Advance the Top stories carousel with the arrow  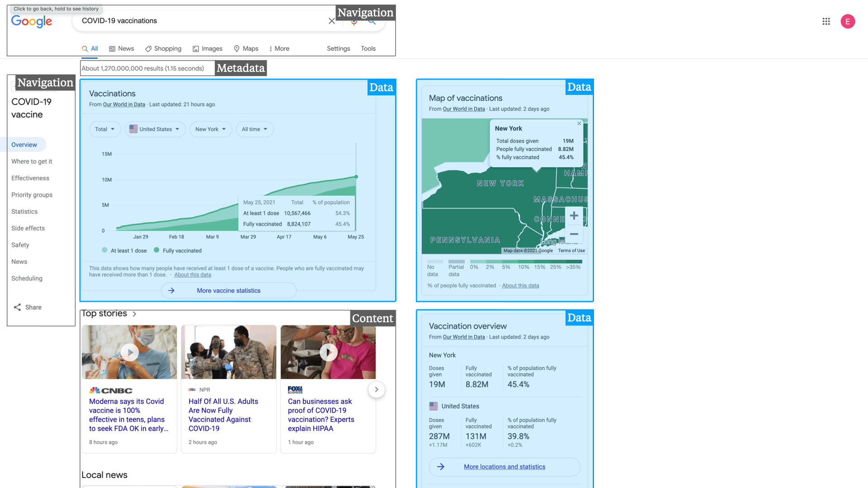(376, 389)
